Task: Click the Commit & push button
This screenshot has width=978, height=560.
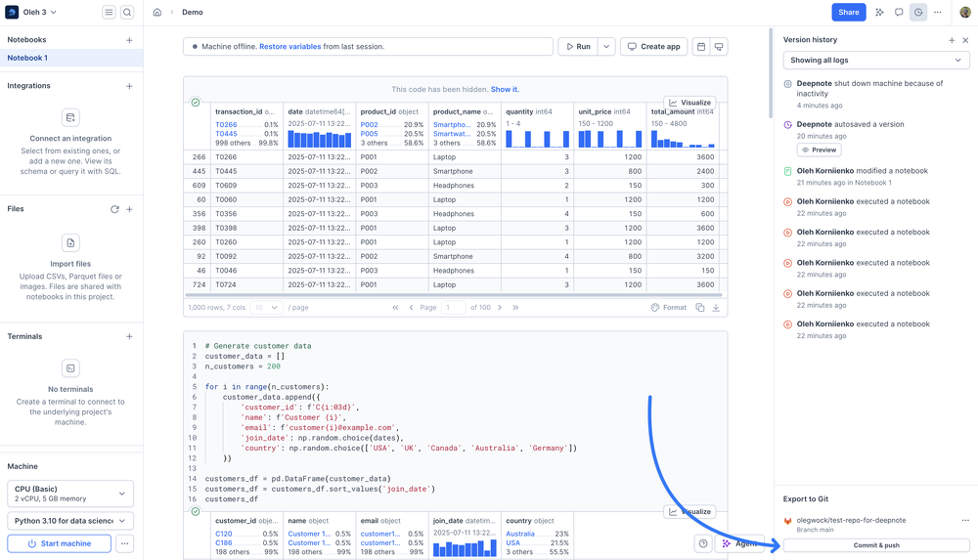Action: coord(876,545)
